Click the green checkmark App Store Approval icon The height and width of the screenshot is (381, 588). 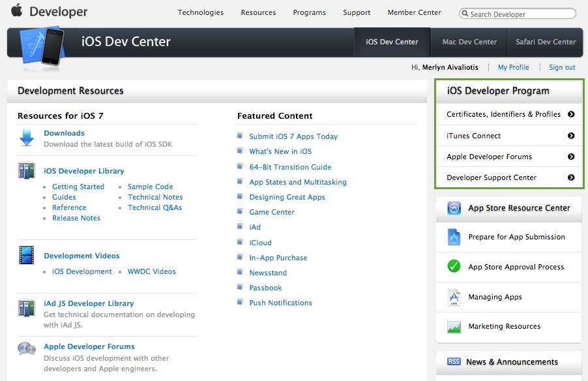pyautogui.click(x=454, y=266)
